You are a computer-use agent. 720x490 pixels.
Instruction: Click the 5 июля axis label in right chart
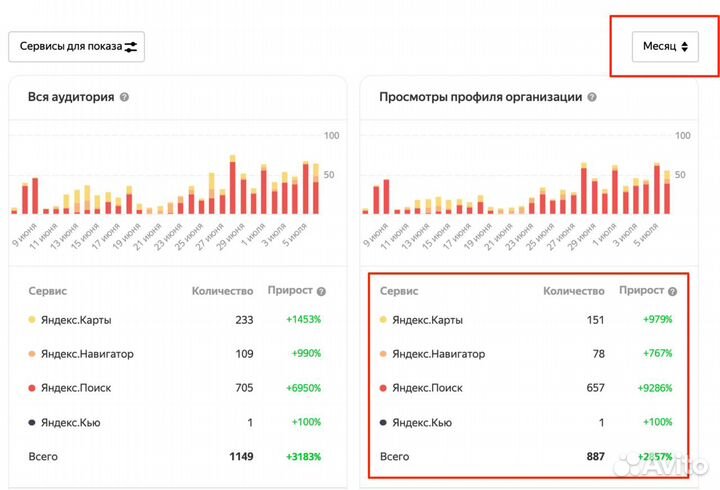coord(646,235)
